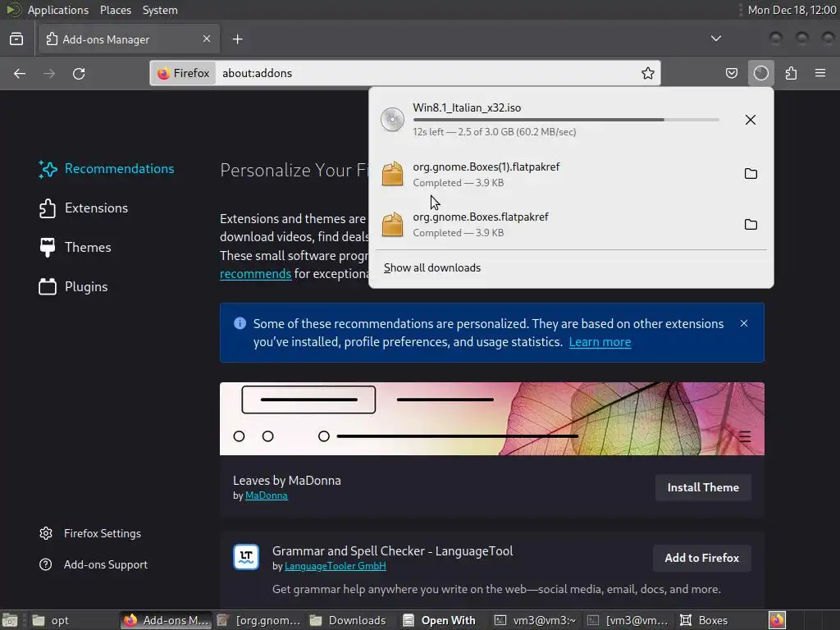
Task: Click the Firefox identity box in URL bar
Action: coord(184,73)
